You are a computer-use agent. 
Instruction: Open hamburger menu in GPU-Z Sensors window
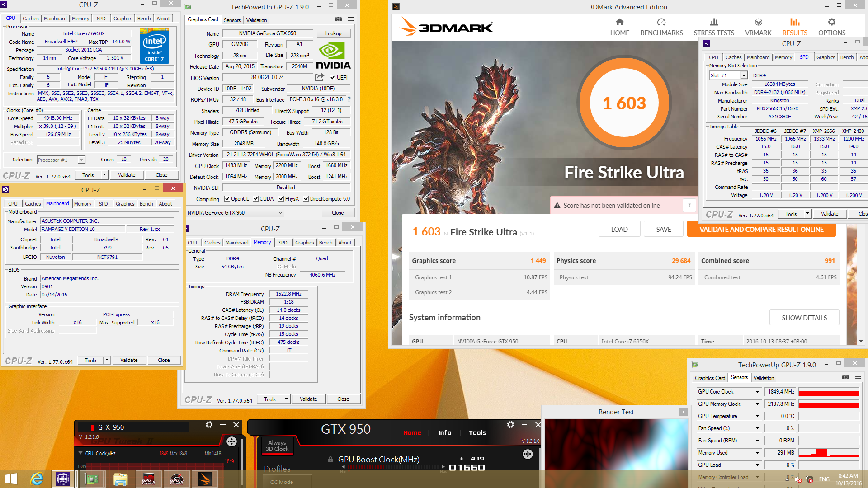858,377
